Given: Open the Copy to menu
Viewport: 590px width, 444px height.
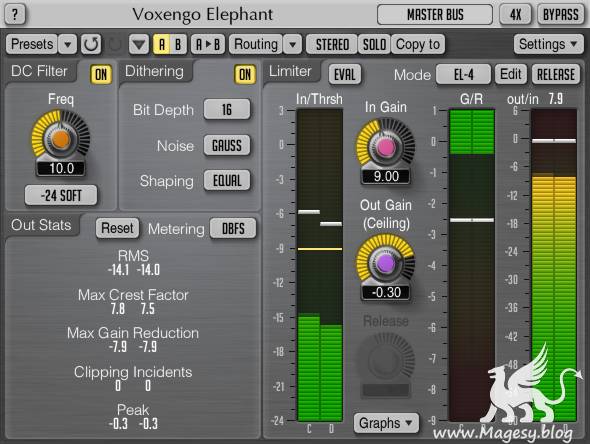Looking at the screenshot, I should 418,44.
